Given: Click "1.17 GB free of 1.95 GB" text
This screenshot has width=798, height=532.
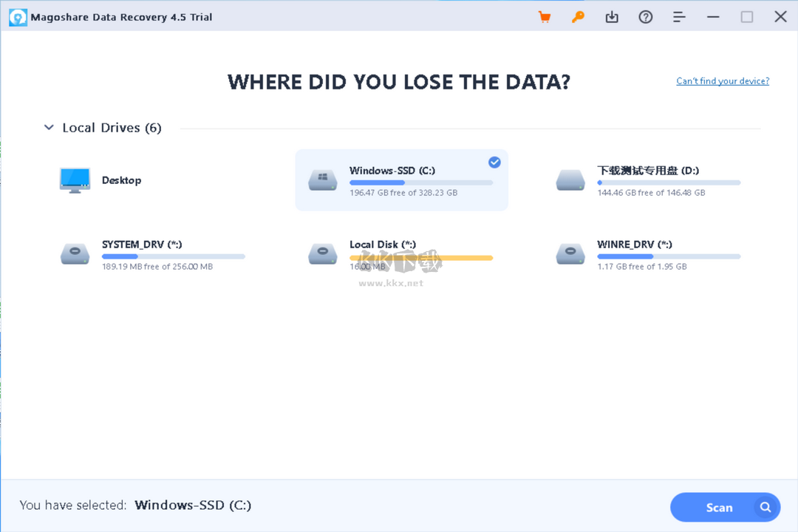Looking at the screenshot, I should 642,266.
